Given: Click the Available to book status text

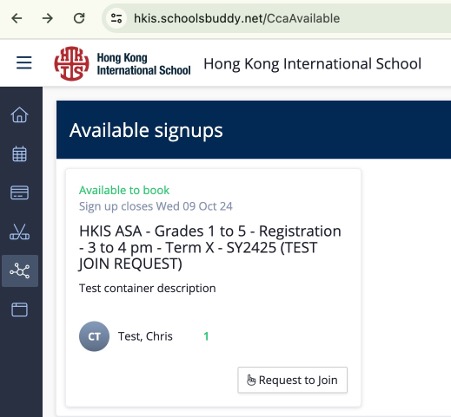Looking at the screenshot, I should [124, 190].
